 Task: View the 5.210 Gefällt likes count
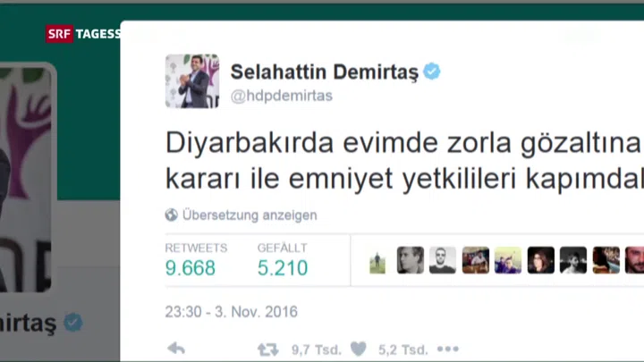[x=283, y=268]
